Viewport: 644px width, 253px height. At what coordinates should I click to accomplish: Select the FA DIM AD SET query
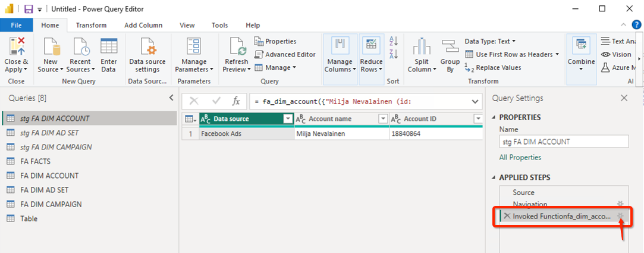89,190
